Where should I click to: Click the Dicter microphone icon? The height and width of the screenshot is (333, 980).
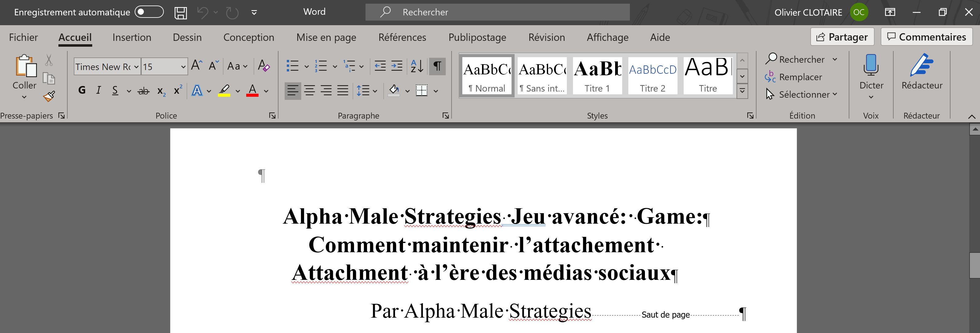pos(871,65)
